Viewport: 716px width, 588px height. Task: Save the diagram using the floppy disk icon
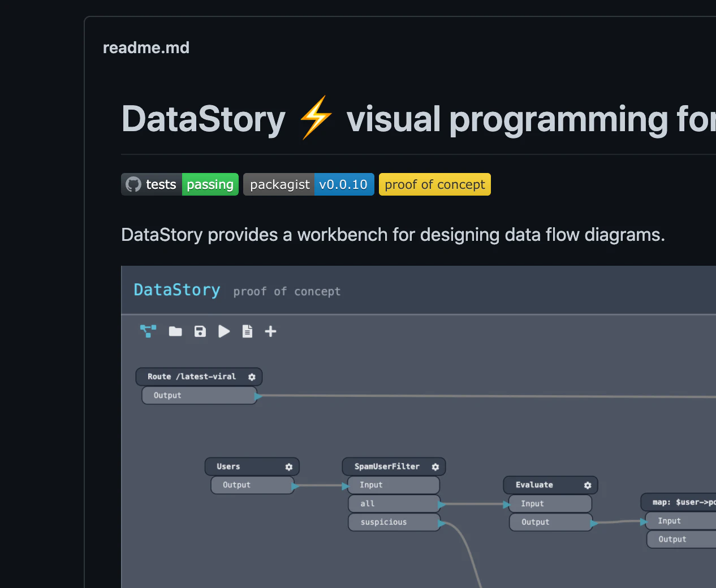click(x=200, y=331)
